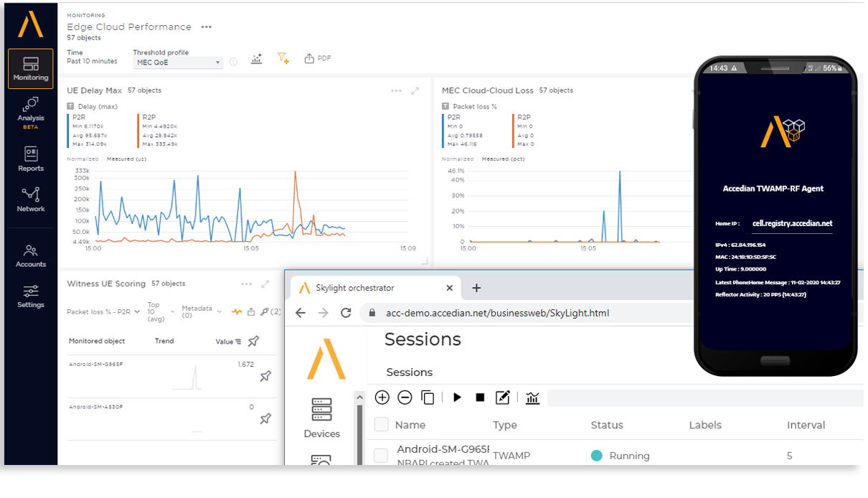This screenshot has height=498, width=868.
Task: Click the threshold profile info icon
Action: (x=233, y=62)
